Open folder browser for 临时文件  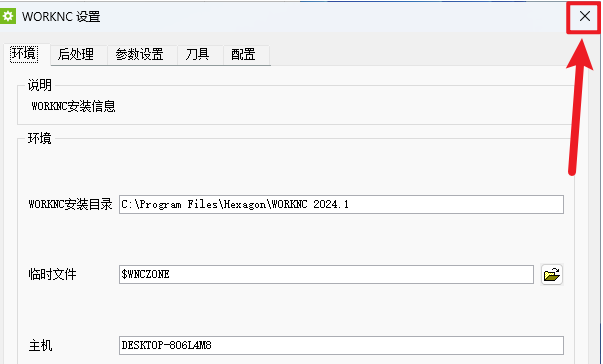[552, 274]
